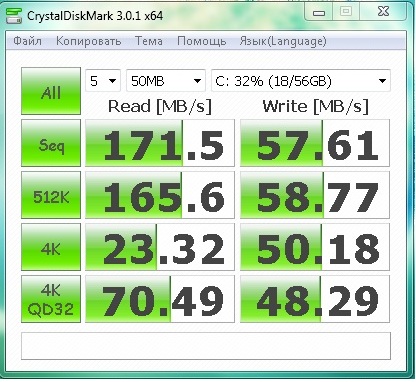The height and width of the screenshot is (382, 416).
Task: Start the 4K benchmark test
Action: point(51,247)
